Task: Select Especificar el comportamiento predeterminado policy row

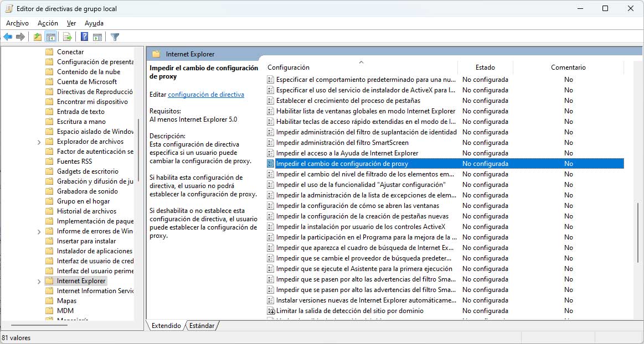Action: (x=445, y=80)
